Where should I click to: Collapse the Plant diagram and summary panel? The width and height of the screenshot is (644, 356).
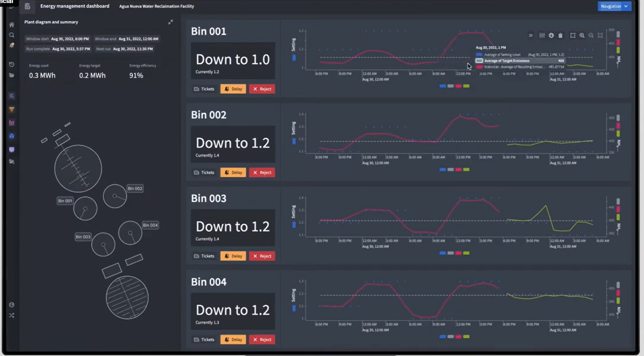point(171,22)
